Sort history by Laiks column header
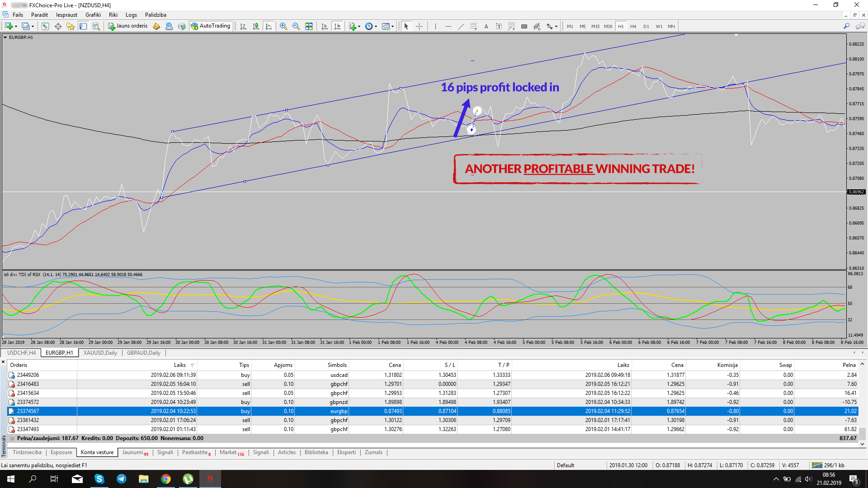The width and height of the screenshot is (868, 488). [180, 365]
